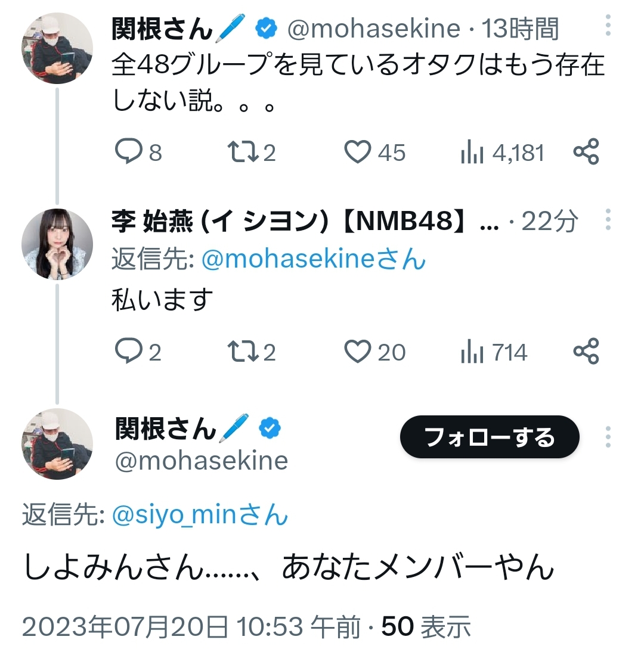
Task: Open 関根さん avatar on the top tweet
Action: point(57,48)
